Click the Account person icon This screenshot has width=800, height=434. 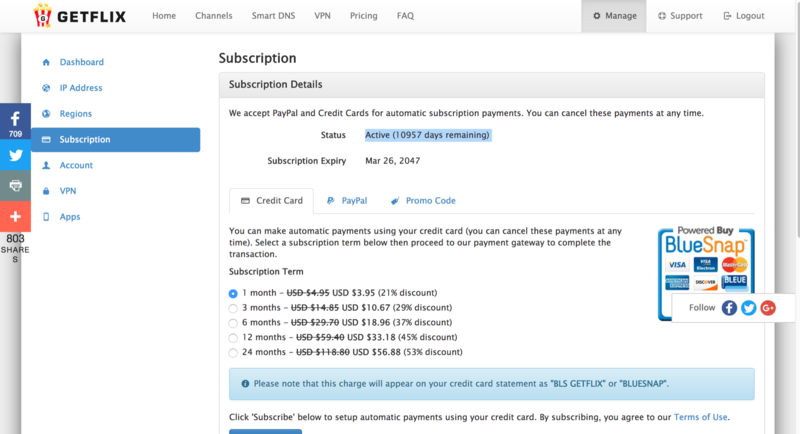point(46,165)
